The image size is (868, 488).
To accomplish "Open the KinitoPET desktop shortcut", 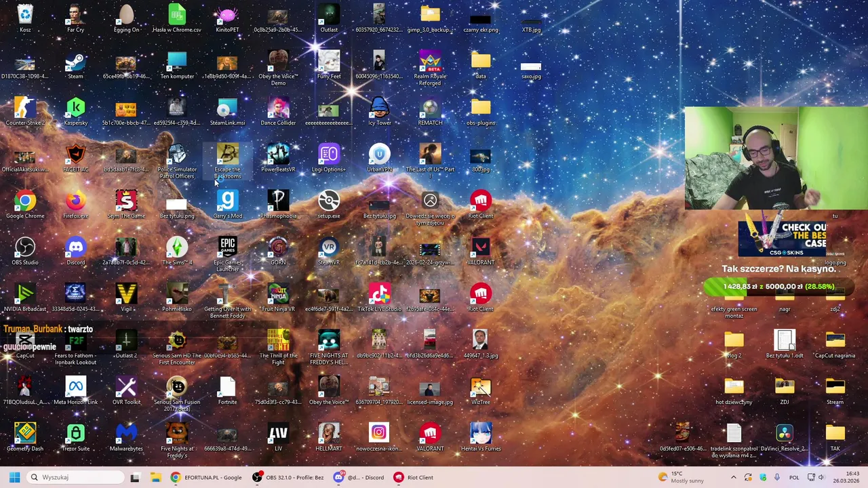I will (x=227, y=18).
